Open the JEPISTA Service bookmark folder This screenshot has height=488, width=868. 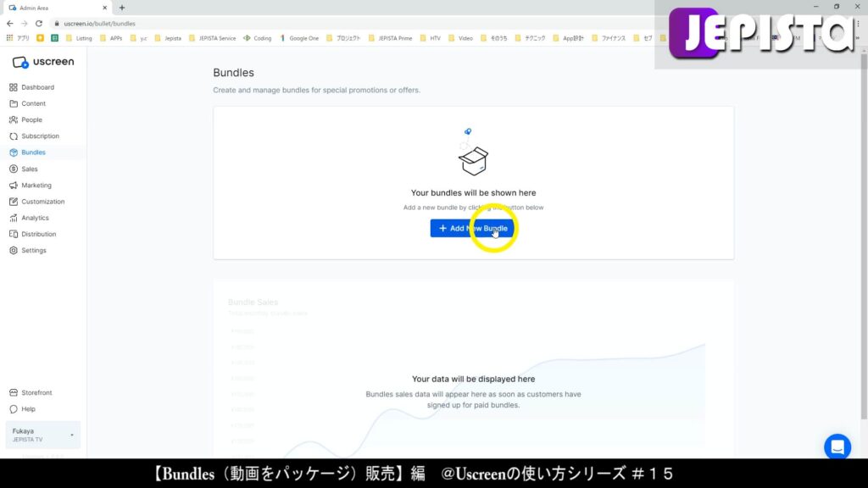pyautogui.click(x=212, y=38)
